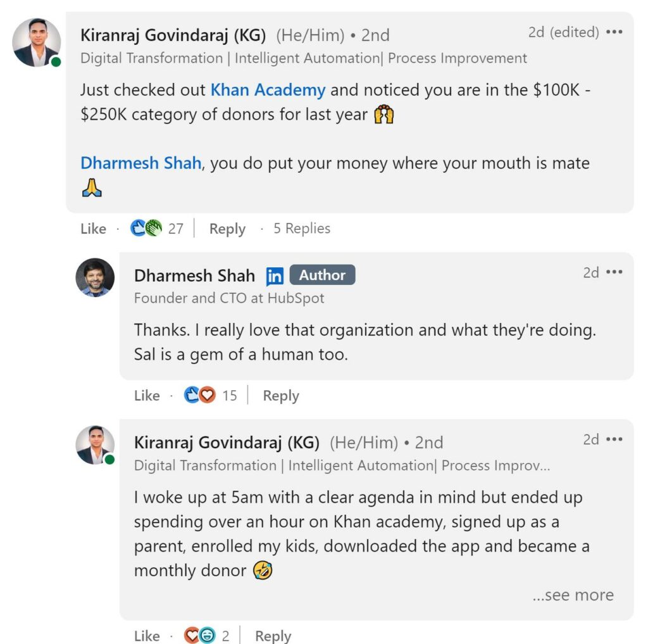Open the Khan Academy link

click(270, 90)
